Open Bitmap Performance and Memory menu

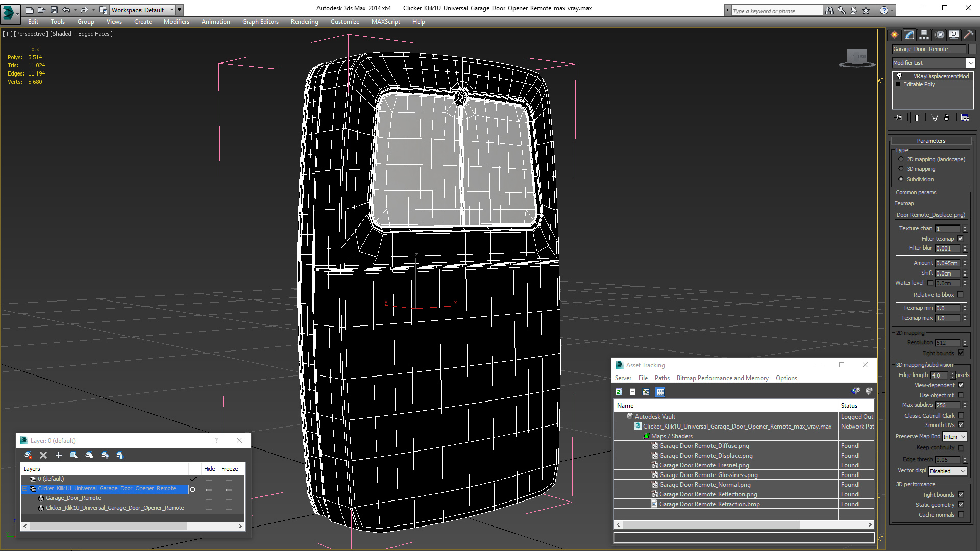[722, 378]
